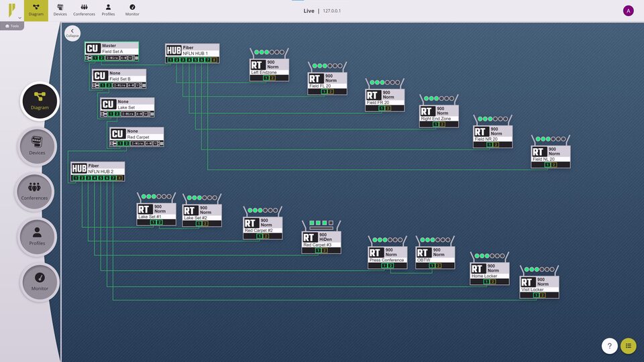Switch to the Conferences tab in top bar
644x362 pixels.
[84, 10]
